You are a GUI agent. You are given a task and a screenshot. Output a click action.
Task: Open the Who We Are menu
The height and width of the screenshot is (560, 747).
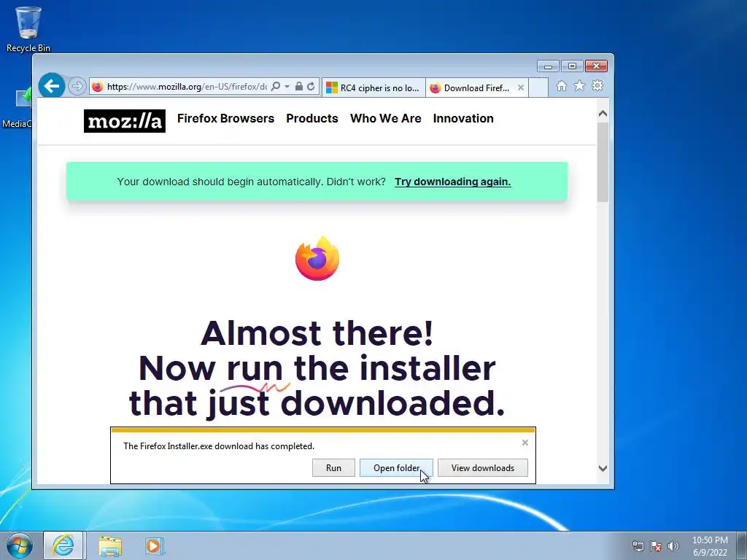pyautogui.click(x=386, y=119)
